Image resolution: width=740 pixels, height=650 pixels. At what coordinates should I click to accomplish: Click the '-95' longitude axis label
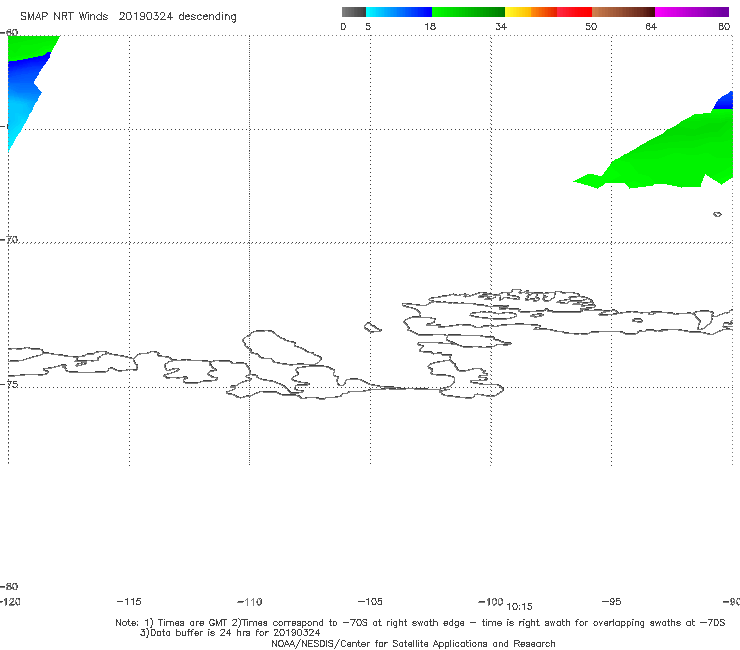612,602
